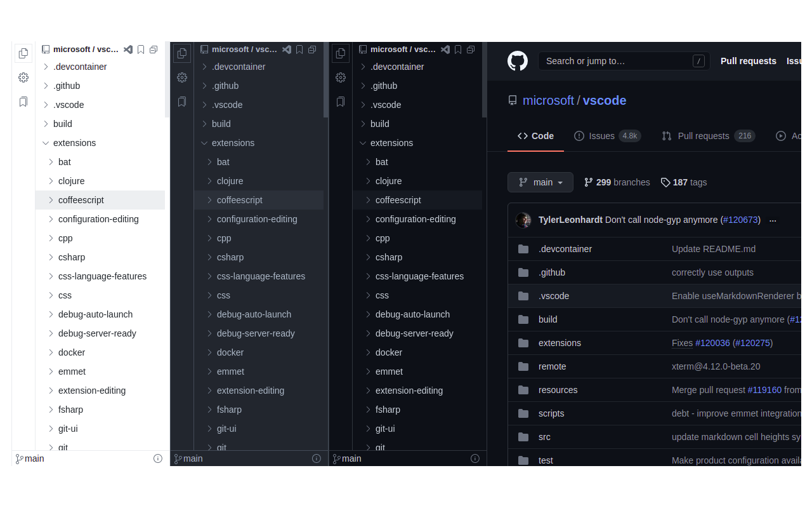
Task: Click bookmark icon in black panel header
Action: (x=458, y=50)
